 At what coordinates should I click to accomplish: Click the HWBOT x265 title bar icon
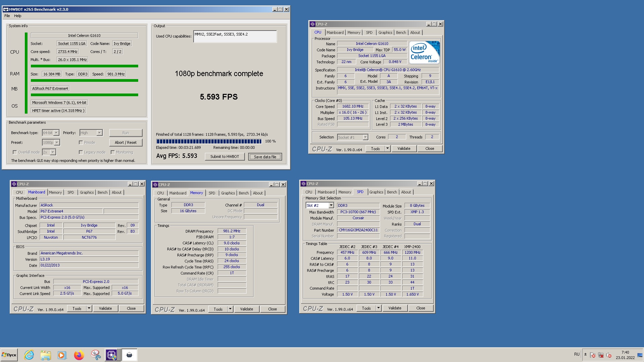click(6, 9)
